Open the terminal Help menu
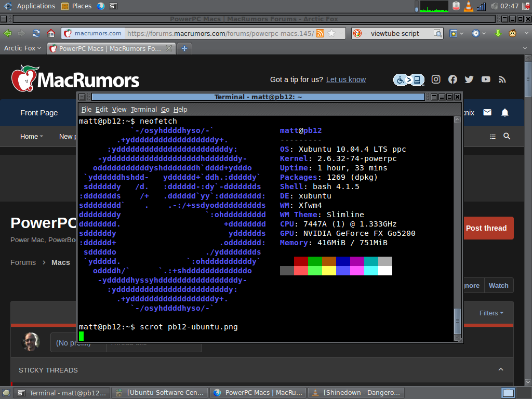This screenshot has width=532, height=399. [180, 110]
